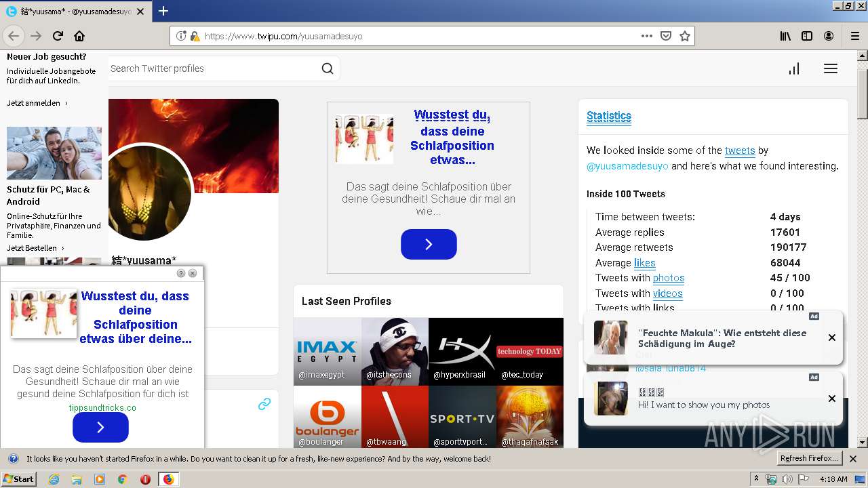This screenshot has height=488, width=868.
Task: Click the site information icon in the address bar
Action: tap(181, 36)
